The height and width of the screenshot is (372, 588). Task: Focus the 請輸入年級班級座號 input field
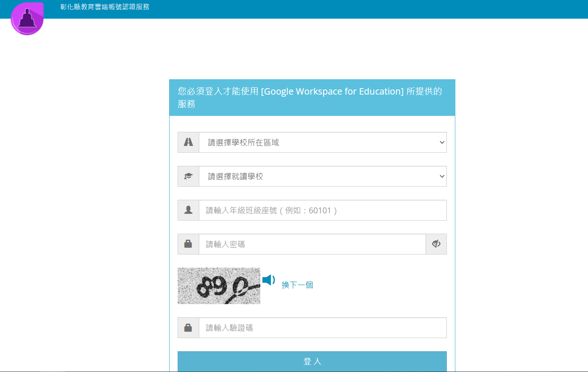coord(322,210)
